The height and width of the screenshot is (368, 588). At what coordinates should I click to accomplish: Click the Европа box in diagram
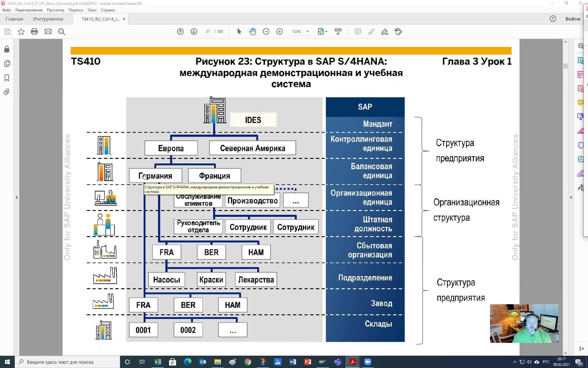(171, 148)
